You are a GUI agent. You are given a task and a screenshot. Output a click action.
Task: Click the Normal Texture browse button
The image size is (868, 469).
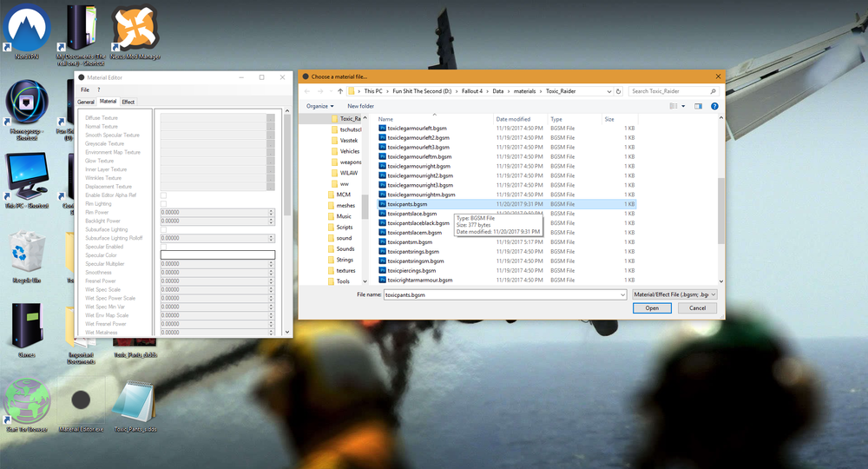(271, 126)
